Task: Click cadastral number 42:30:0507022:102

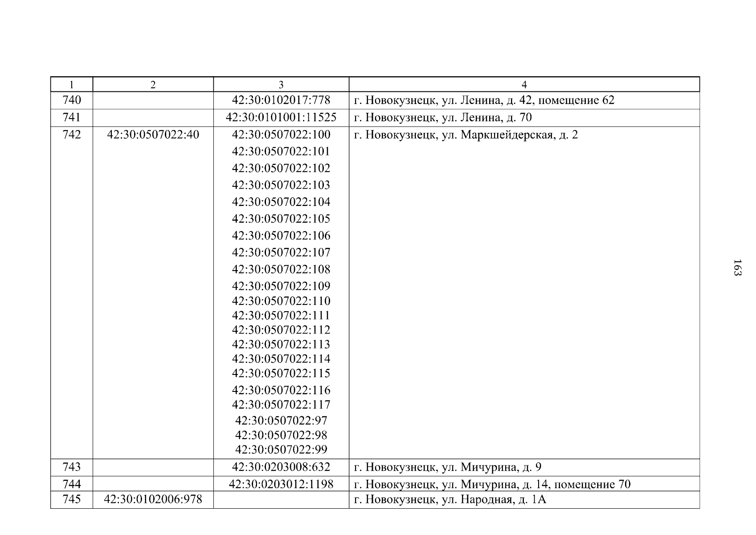Action: point(281,169)
